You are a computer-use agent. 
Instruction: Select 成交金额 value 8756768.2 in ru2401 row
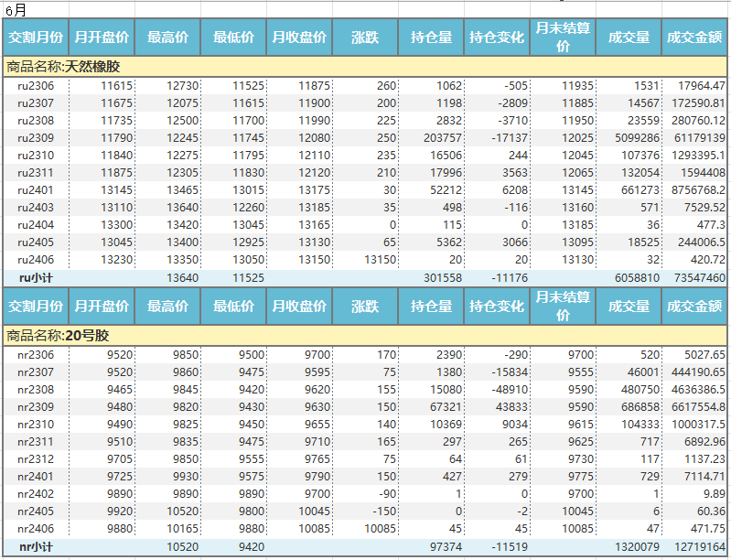[698, 190]
